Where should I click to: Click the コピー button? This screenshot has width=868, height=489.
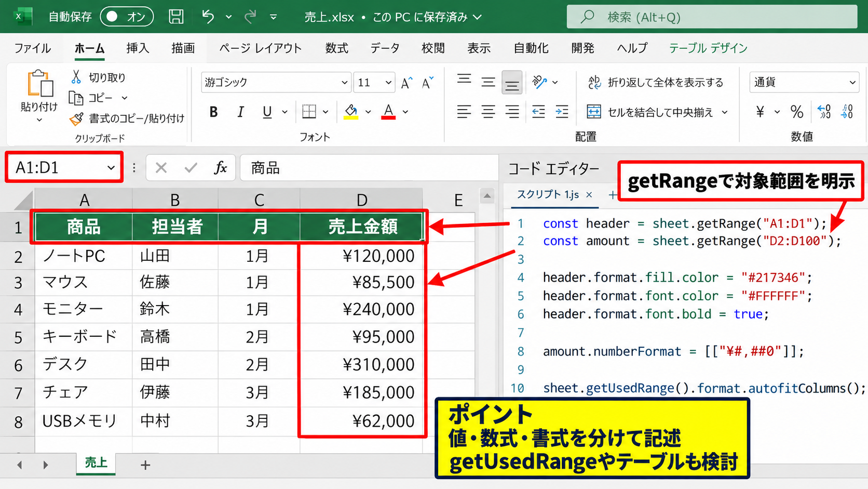click(90, 98)
